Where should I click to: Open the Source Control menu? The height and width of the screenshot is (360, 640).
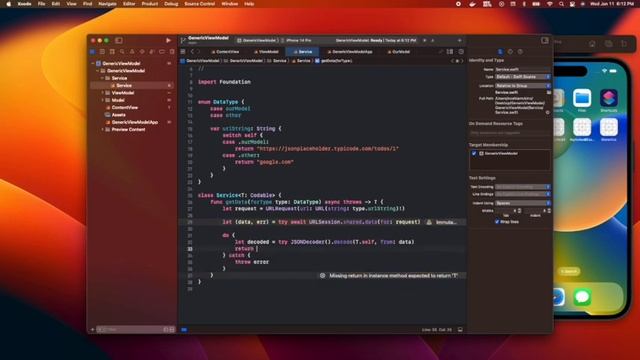click(x=200, y=4)
